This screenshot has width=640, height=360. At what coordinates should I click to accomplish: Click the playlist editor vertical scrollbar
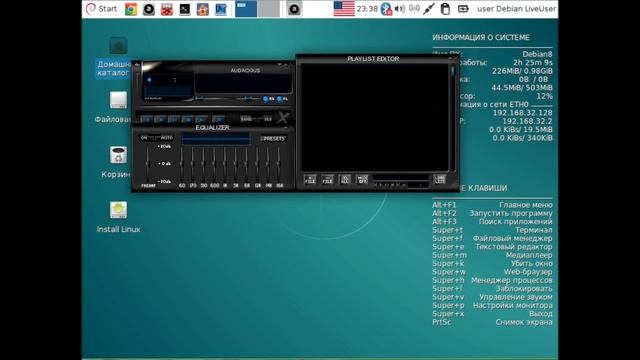pyautogui.click(x=453, y=118)
